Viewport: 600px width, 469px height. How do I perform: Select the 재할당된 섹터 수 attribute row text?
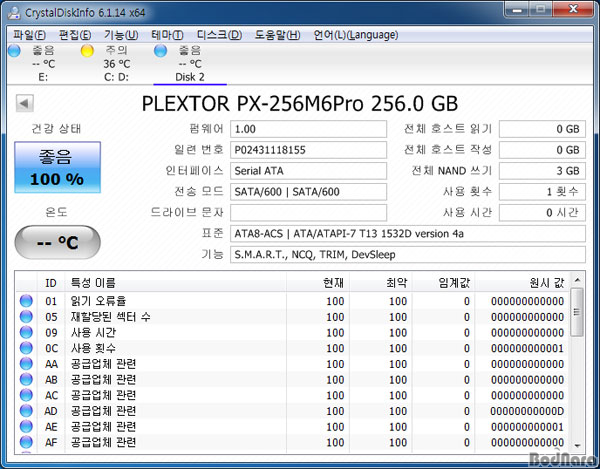[110, 317]
